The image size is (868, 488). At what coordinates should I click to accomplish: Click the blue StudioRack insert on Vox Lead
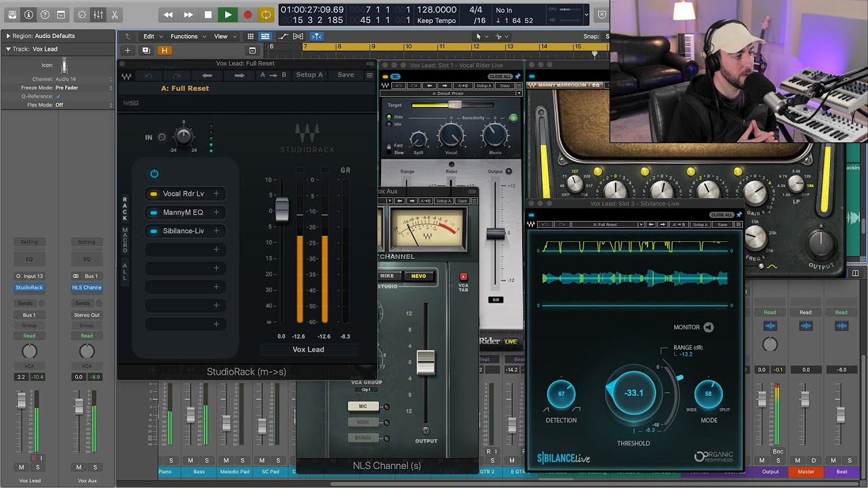(29, 287)
